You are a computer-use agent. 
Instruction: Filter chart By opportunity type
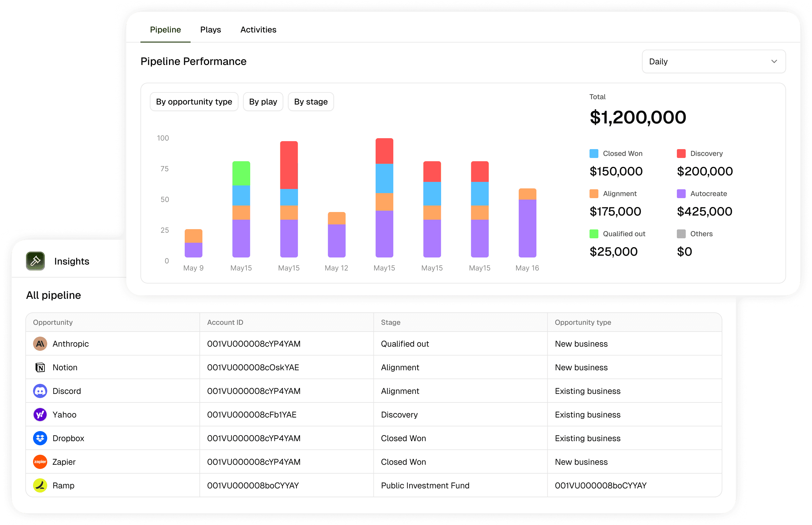click(x=194, y=102)
